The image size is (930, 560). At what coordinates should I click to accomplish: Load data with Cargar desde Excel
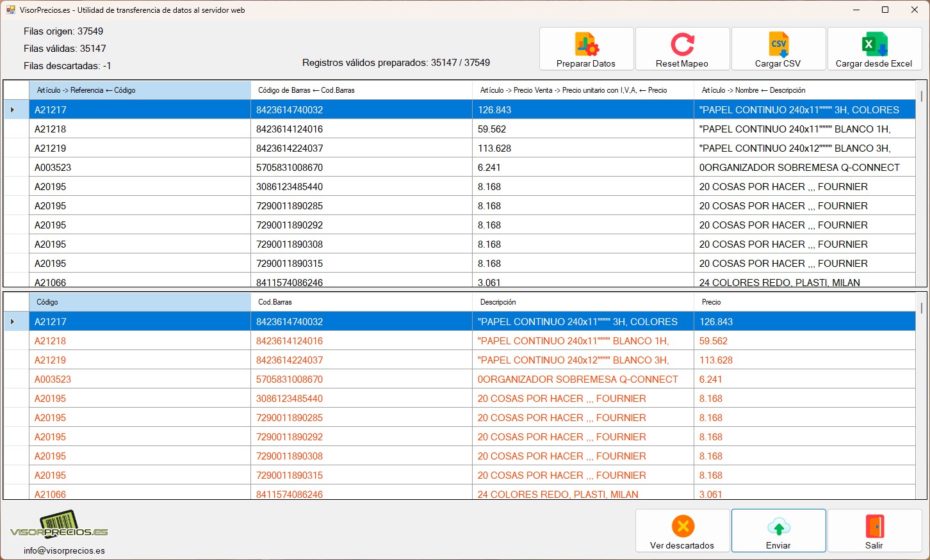(874, 49)
